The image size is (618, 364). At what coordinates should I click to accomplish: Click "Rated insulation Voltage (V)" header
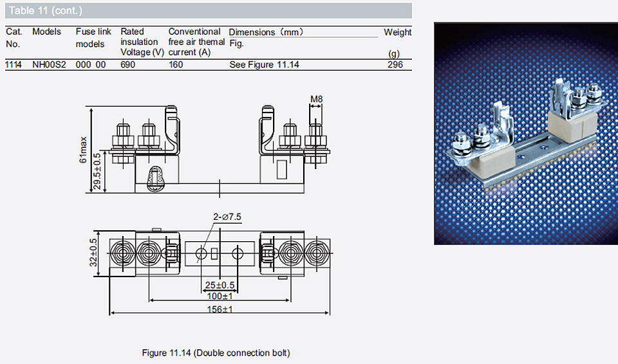(x=142, y=42)
